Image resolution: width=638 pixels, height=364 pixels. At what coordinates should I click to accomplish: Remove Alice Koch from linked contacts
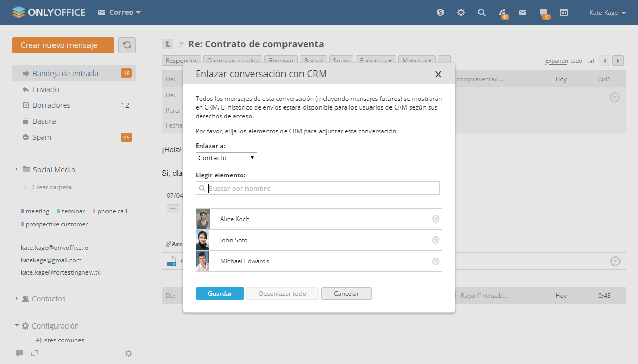pyautogui.click(x=436, y=219)
